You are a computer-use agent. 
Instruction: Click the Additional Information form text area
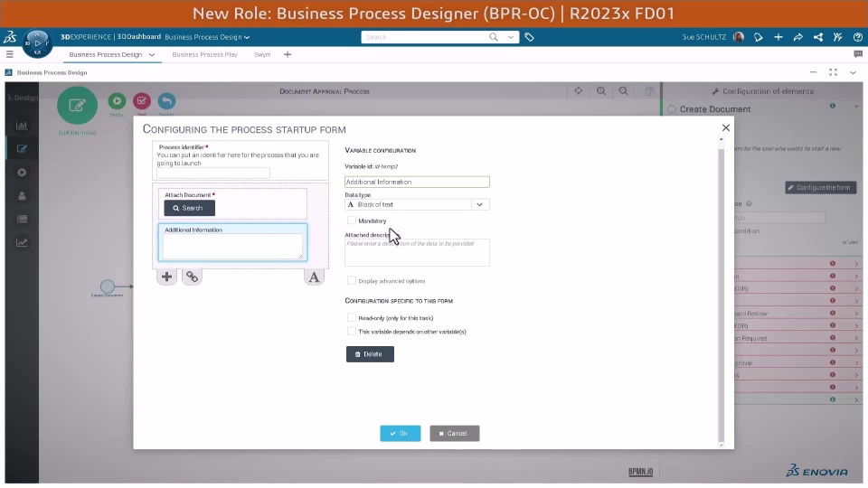pyautogui.click(x=232, y=246)
